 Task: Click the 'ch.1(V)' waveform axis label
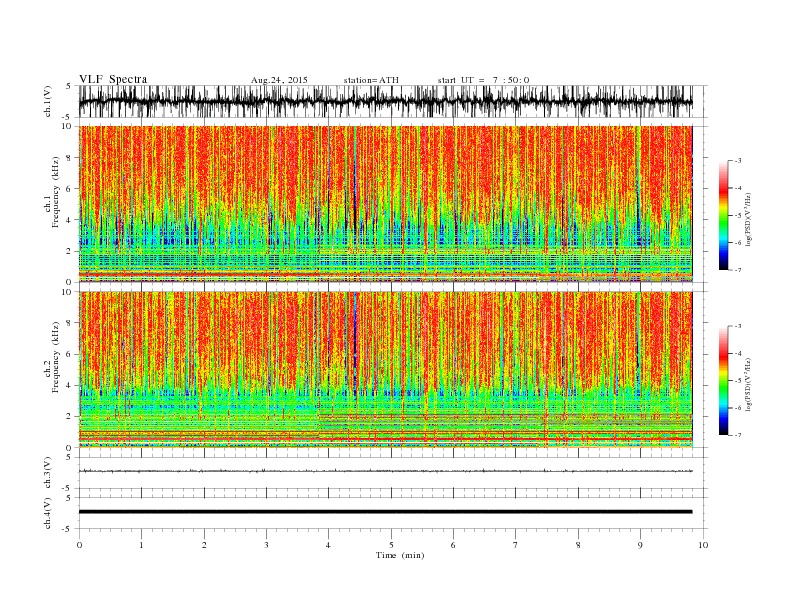[48, 101]
